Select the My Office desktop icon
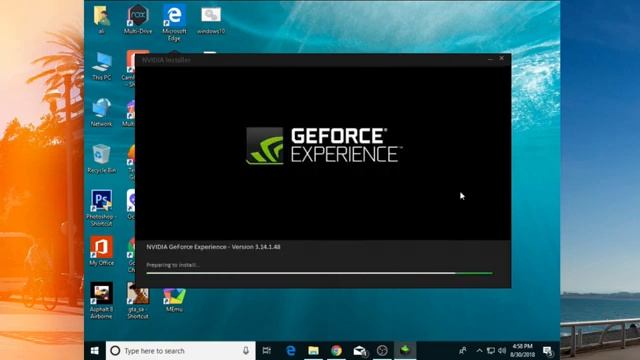This screenshot has height=360, width=640. click(101, 251)
